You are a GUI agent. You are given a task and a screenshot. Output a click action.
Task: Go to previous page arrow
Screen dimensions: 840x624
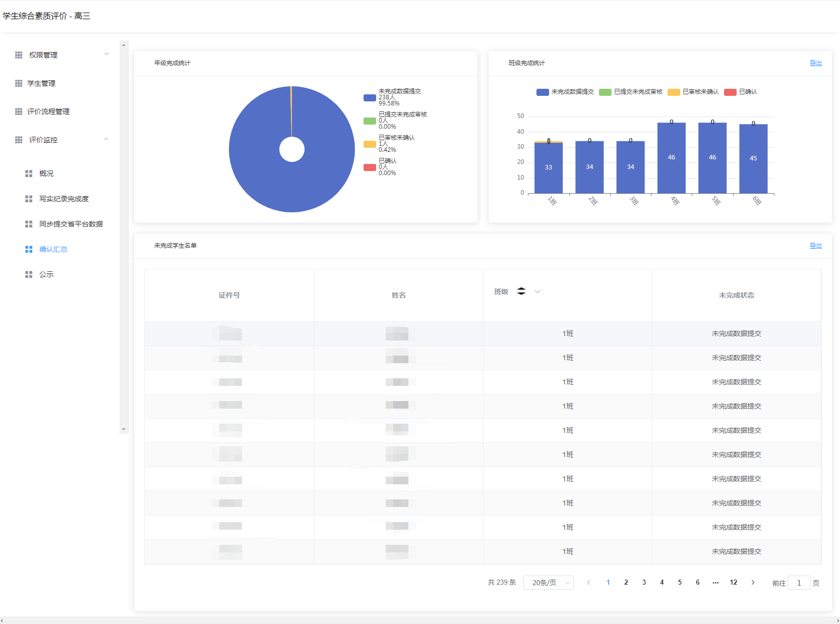(588, 582)
